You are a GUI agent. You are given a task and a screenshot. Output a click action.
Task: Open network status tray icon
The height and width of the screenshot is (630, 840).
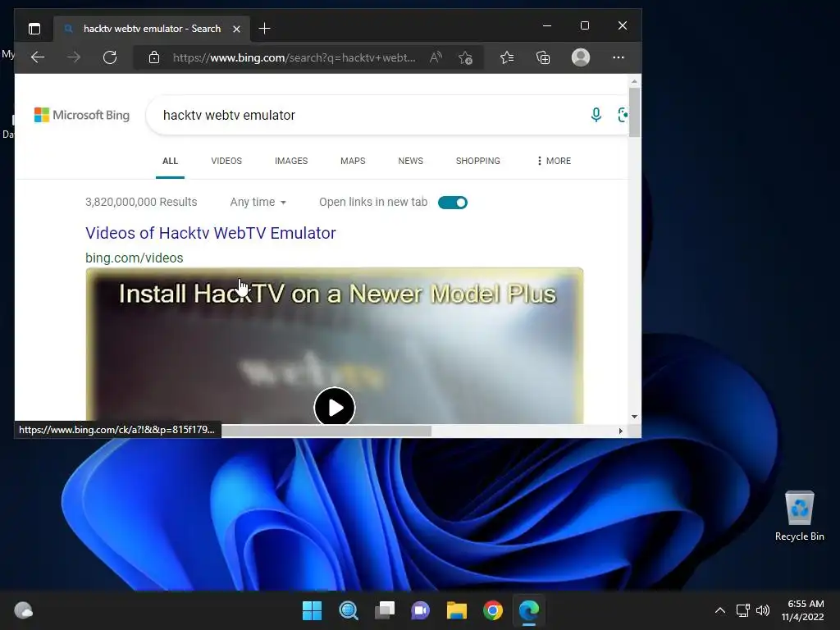[742, 610]
